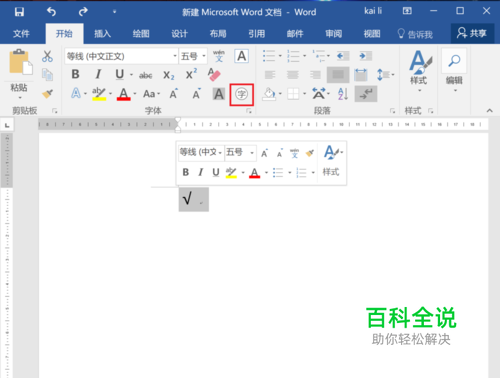This screenshot has width=500, height=378.
Task: Click the selected √ symbol in document
Action: 187,199
